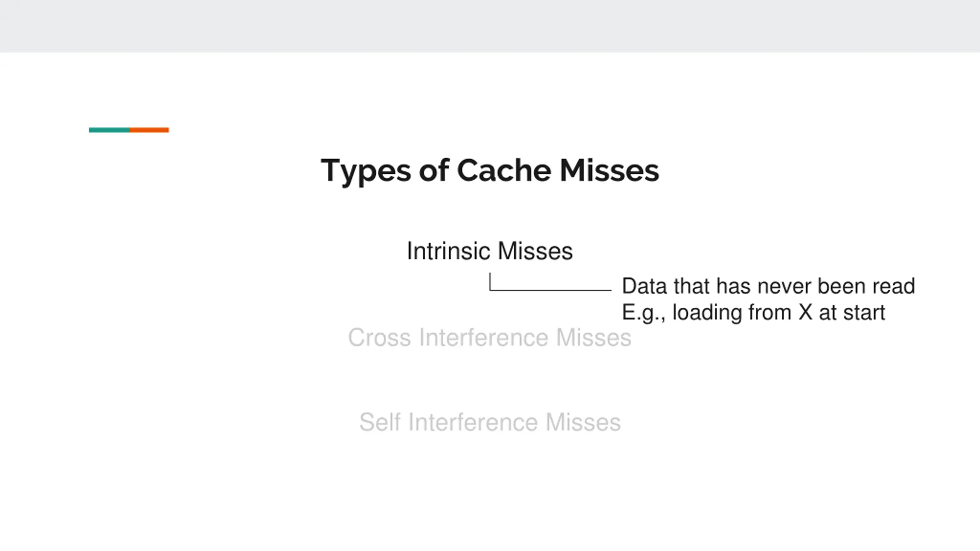Select the "Data that has never been read" line
The width and height of the screenshot is (980, 551).
click(x=768, y=286)
